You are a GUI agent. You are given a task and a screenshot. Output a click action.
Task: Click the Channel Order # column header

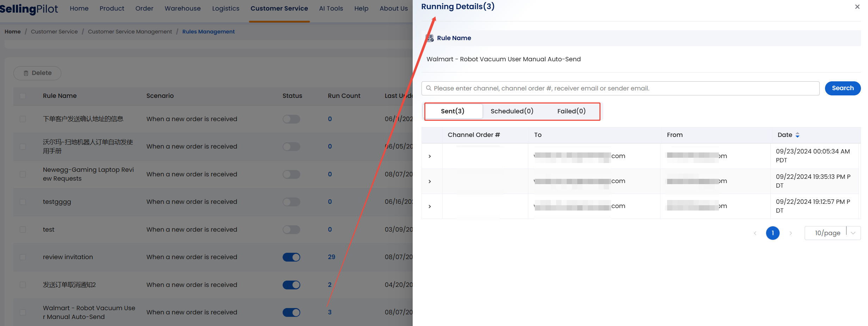(474, 135)
